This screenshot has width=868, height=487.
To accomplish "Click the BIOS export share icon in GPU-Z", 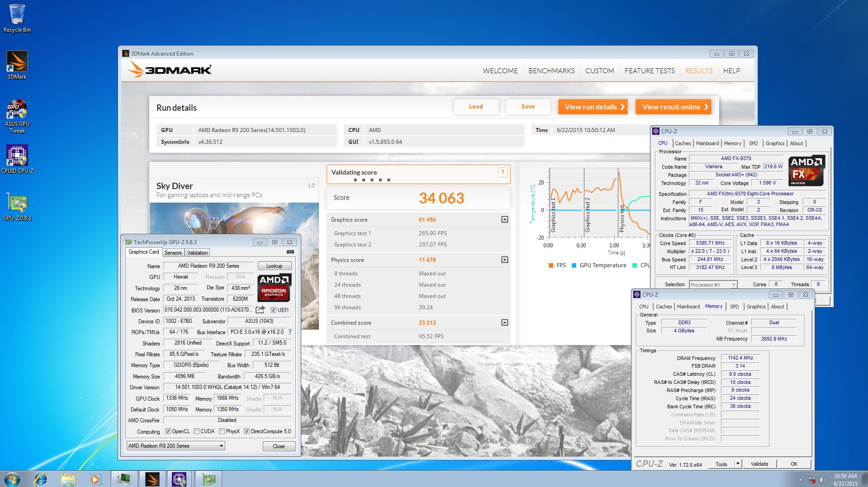I will tap(260, 310).
